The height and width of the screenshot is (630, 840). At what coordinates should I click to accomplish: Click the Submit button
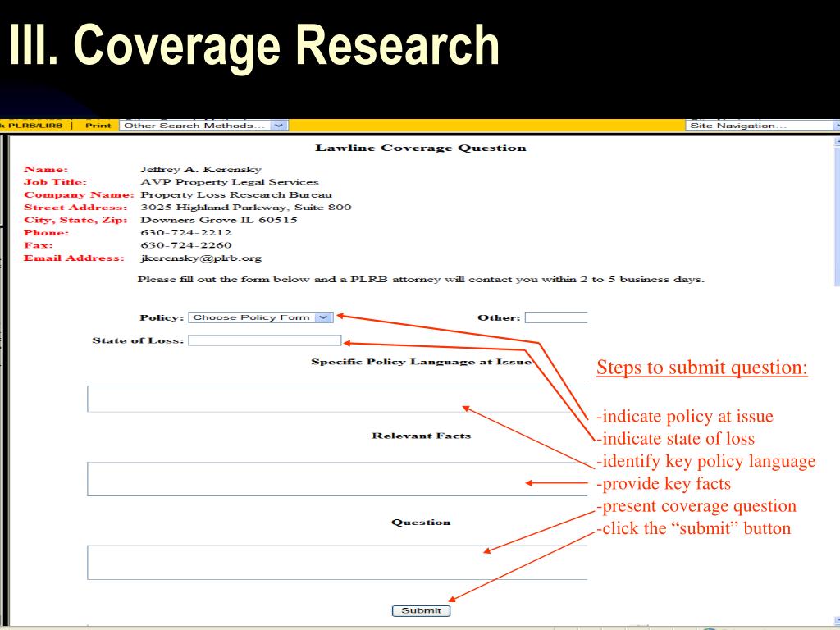point(421,610)
